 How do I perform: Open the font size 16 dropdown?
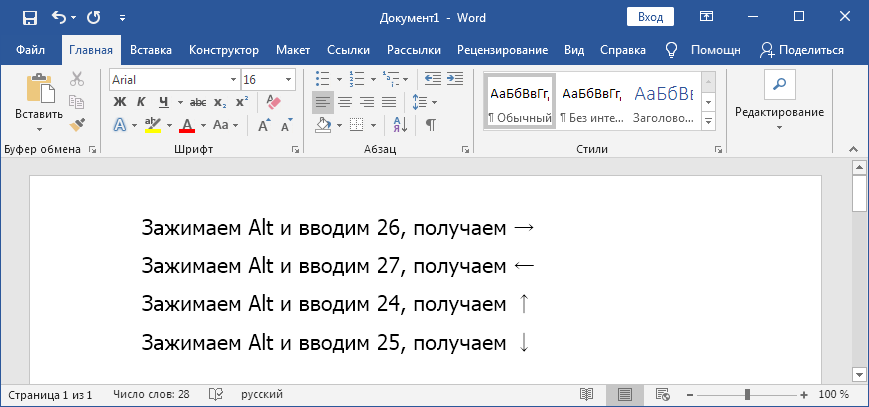pyautogui.click(x=288, y=79)
